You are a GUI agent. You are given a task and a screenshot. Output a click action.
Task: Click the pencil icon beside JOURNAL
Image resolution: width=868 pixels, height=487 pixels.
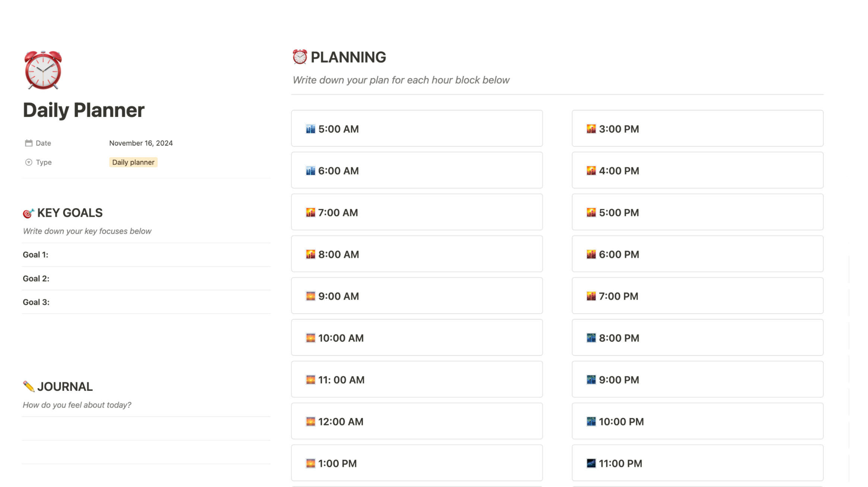pos(29,386)
